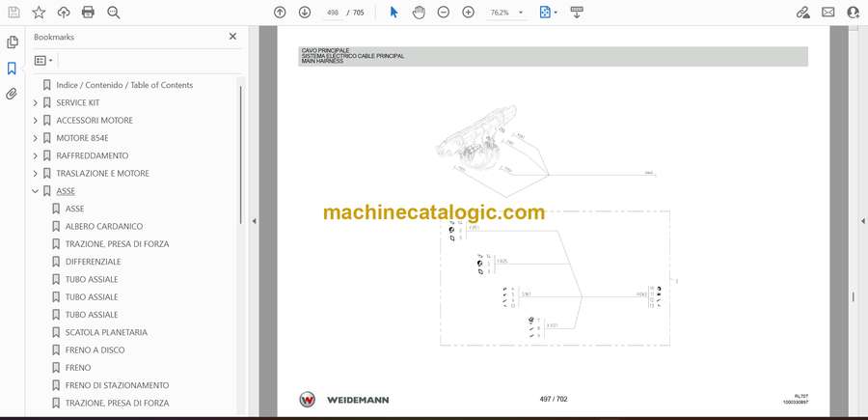This screenshot has height=420, width=868.
Task: Print the document with printer icon
Action: (88, 13)
